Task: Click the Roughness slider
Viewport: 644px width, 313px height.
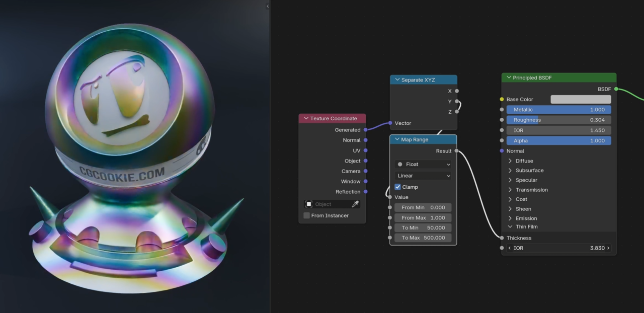Action: tap(558, 120)
